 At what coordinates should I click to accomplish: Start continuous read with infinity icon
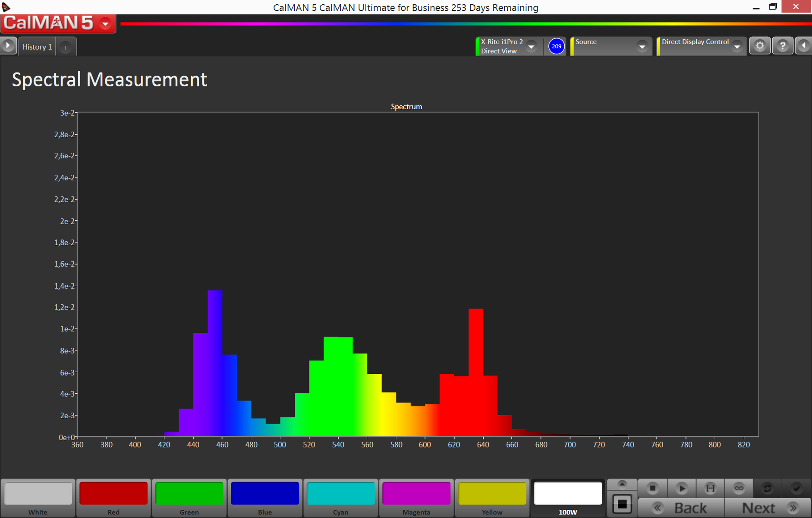point(739,488)
